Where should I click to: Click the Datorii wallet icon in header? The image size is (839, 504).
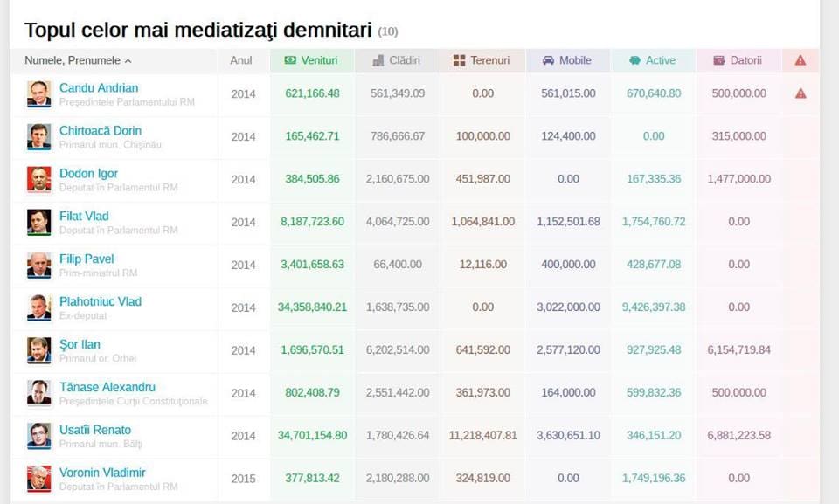pyautogui.click(x=719, y=60)
